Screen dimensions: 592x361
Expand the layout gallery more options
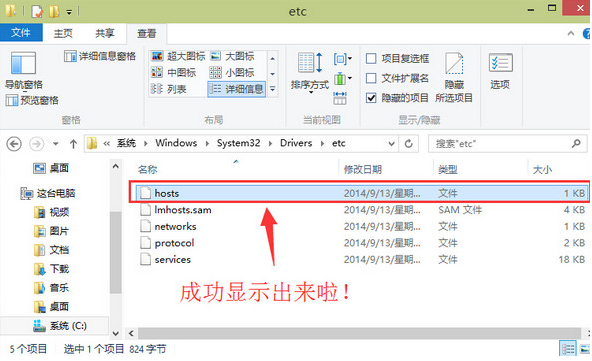pos(273,89)
